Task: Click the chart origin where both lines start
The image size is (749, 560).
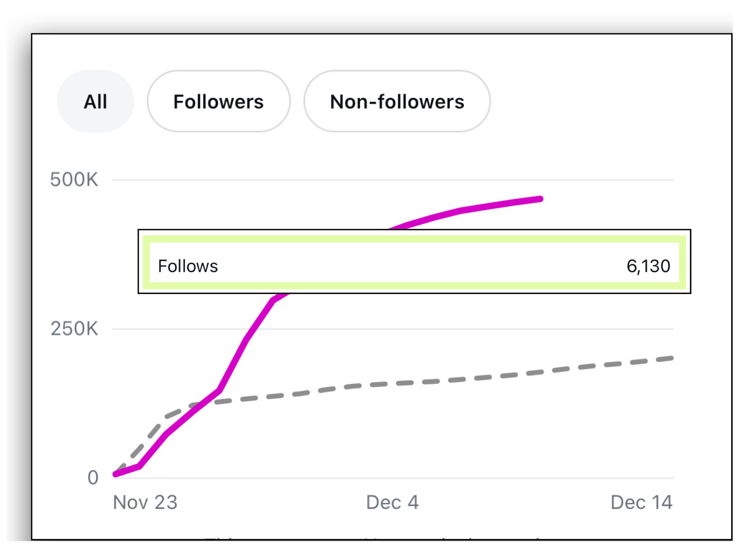Action: coord(116,474)
